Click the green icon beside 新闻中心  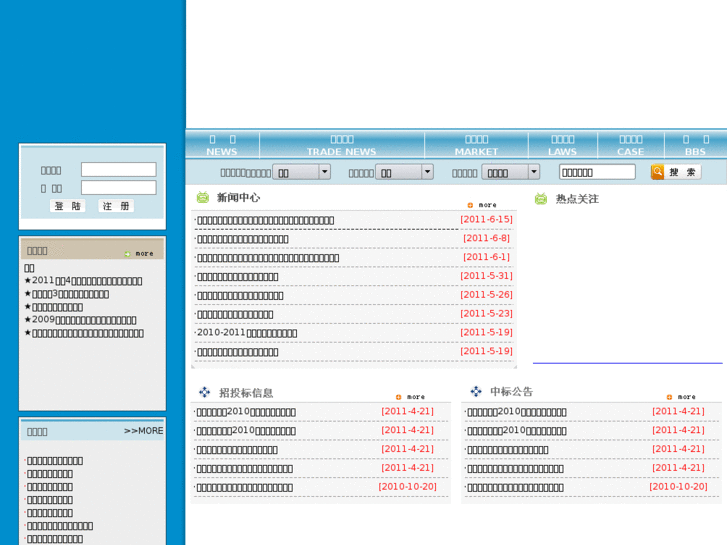click(x=203, y=197)
